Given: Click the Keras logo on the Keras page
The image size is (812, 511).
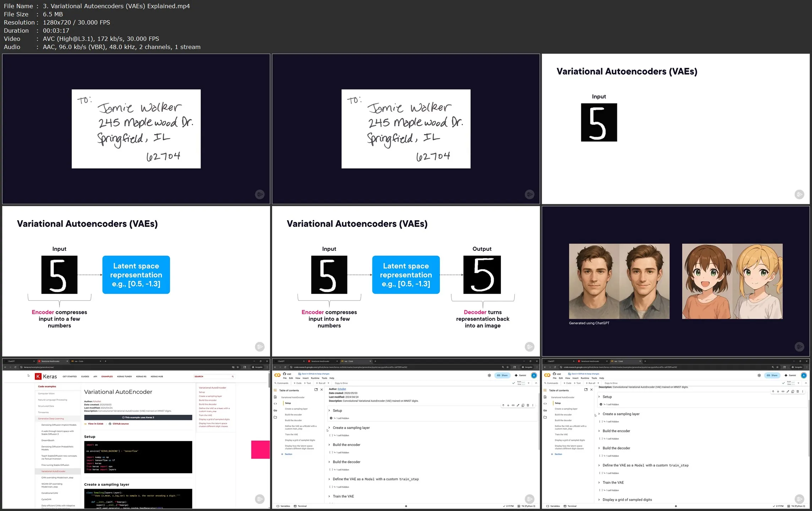Looking at the screenshot, I should pos(46,376).
